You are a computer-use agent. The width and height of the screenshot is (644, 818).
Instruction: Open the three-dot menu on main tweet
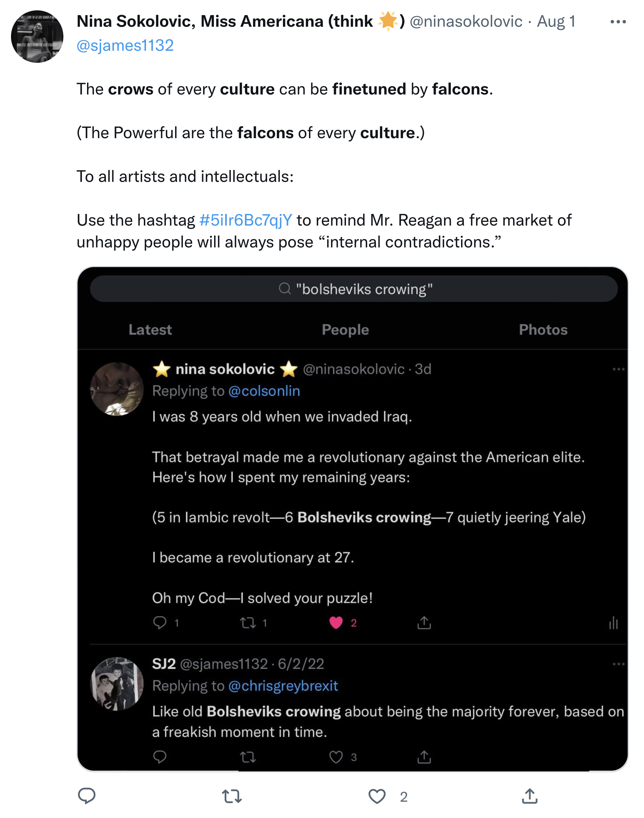[618, 22]
